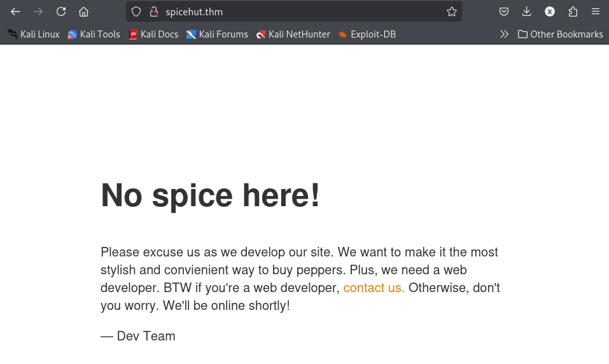Image resolution: width=609 pixels, height=364 pixels.
Task: Go back to previous page
Action: click(15, 11)
